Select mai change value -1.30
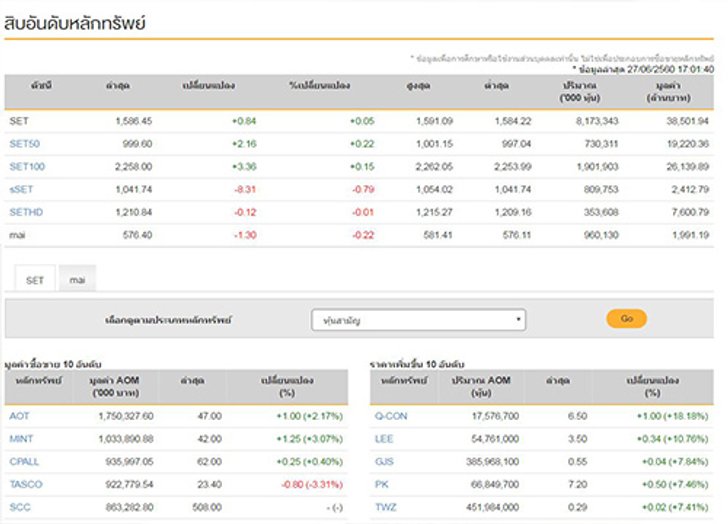Screen dimensions: 728x524 pyautogui.click(x=245, y=235)
